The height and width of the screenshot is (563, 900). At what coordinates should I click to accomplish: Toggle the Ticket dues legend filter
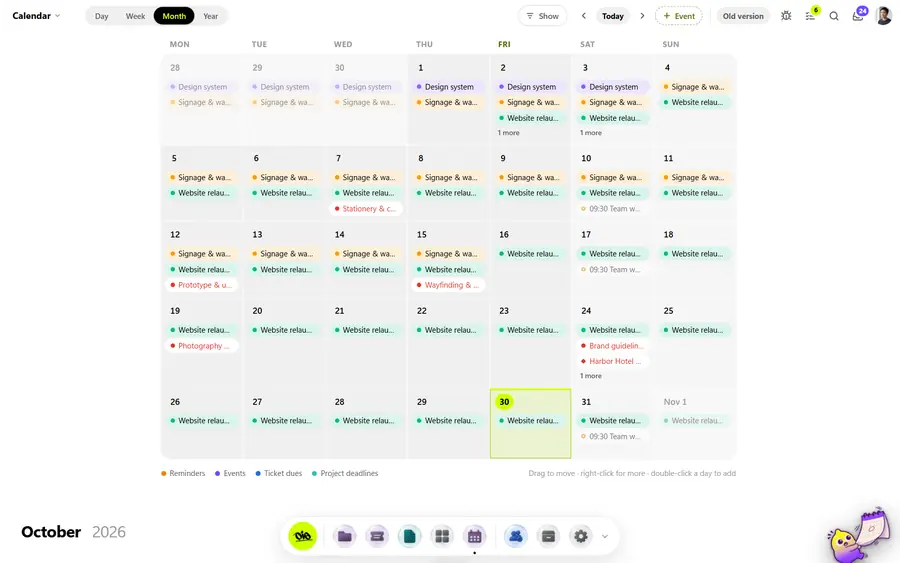pos(278,473)
